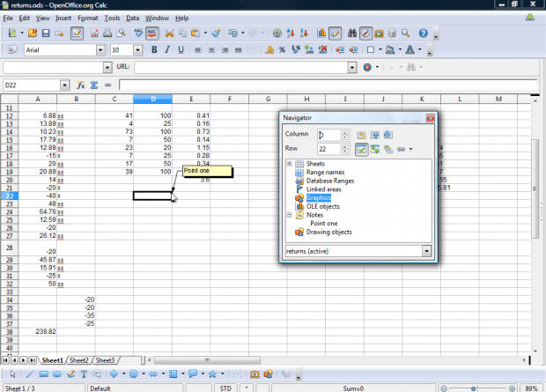Open the Format menu

click(88, 18)
